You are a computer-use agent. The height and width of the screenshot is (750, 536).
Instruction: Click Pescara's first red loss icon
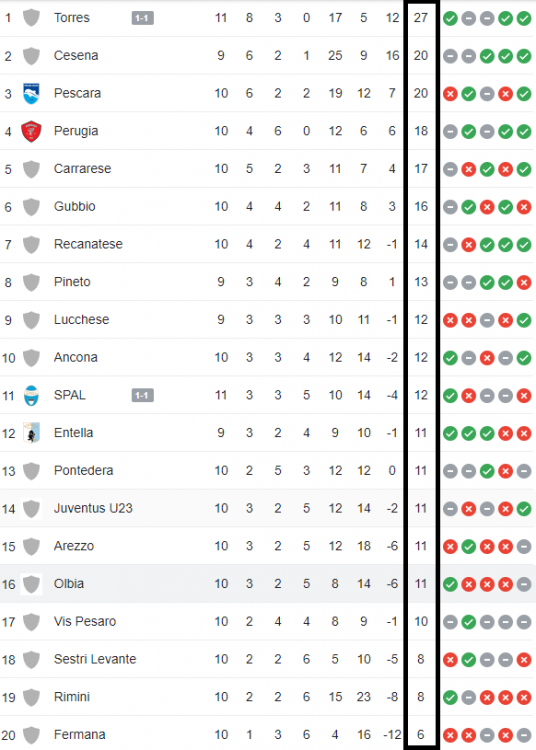coord(450,94)
